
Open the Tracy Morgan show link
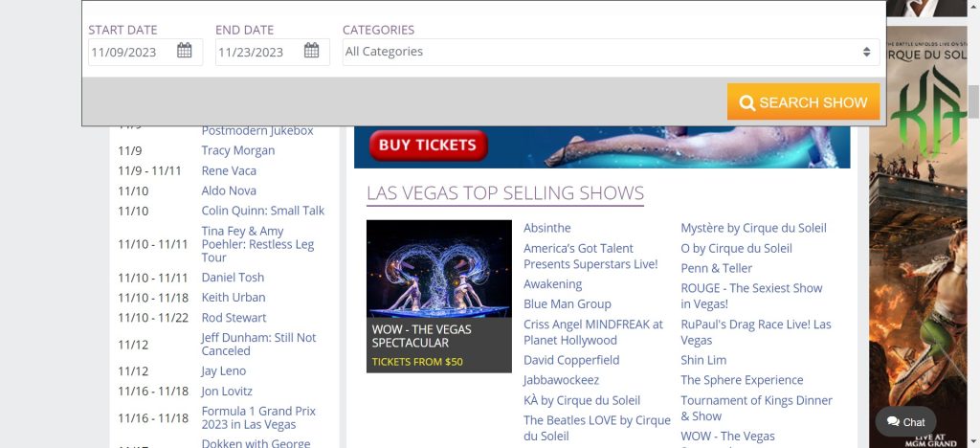tap(237, 150)
